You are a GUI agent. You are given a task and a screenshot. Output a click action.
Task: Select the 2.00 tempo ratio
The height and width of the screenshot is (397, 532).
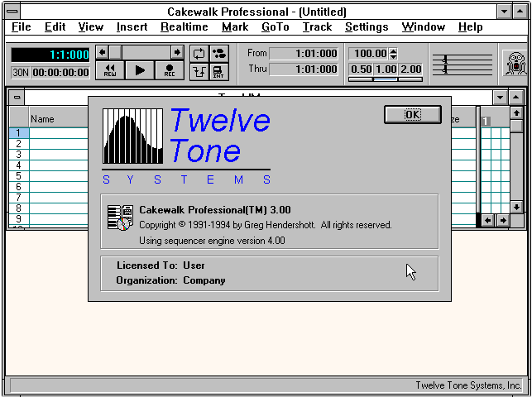pyautogui.click(x=410, y=69)
